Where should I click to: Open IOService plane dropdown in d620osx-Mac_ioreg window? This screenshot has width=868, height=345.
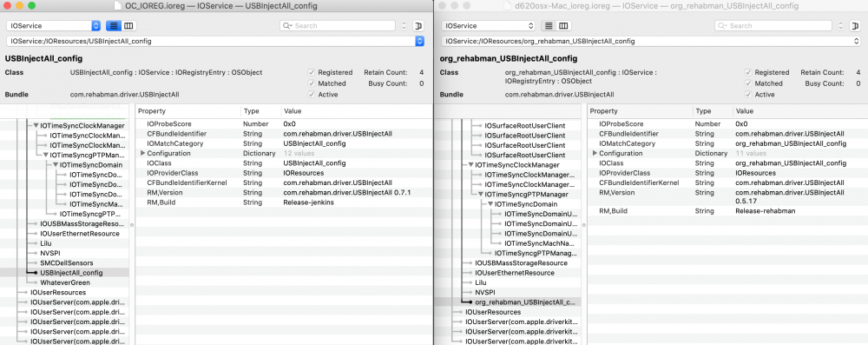[489, 25]
